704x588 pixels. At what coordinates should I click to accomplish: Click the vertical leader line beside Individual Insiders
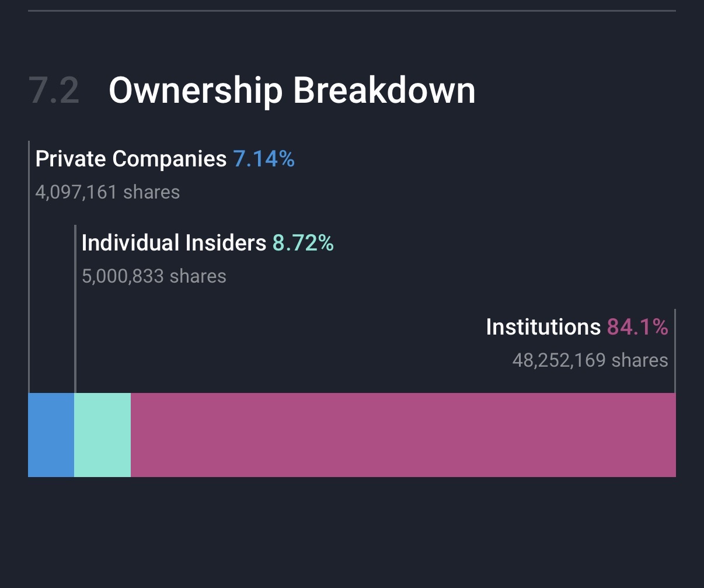75,309
